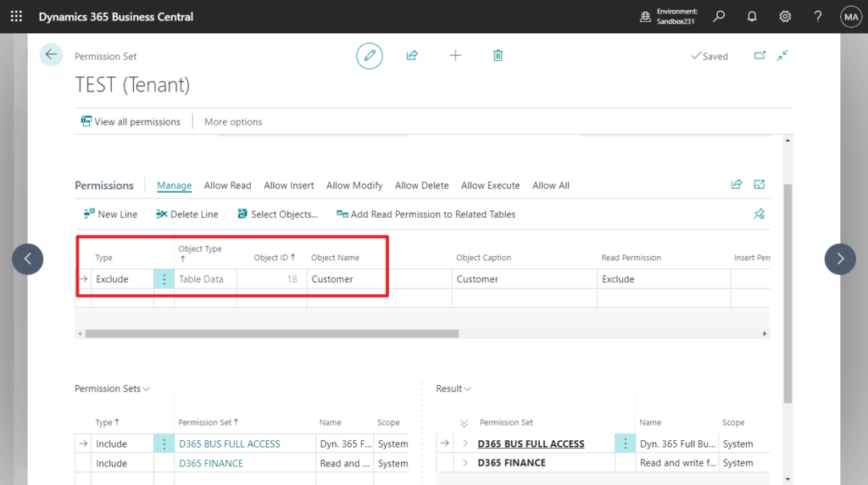Open the D365 FINANCE link

coord(211,463)
